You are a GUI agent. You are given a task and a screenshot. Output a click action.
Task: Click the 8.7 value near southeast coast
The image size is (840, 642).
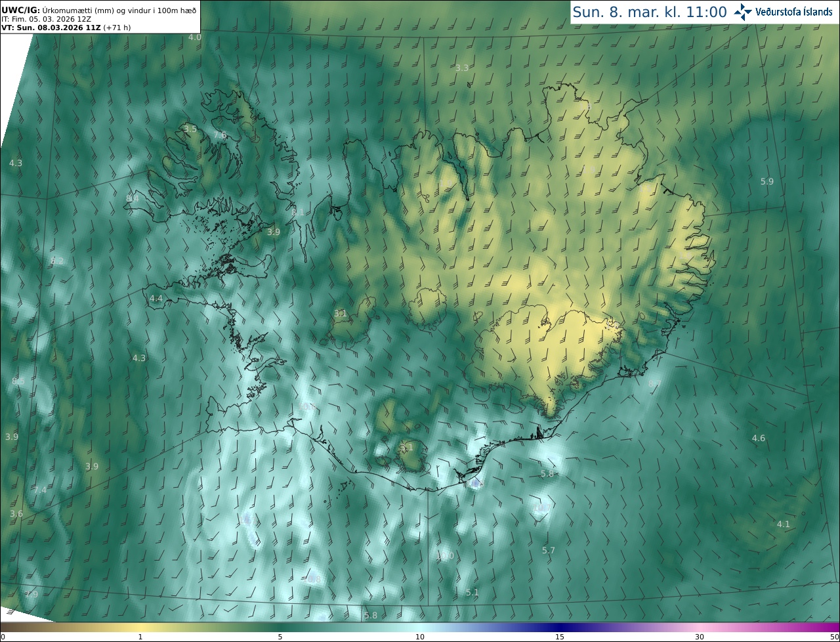click(x=654, y=383)
